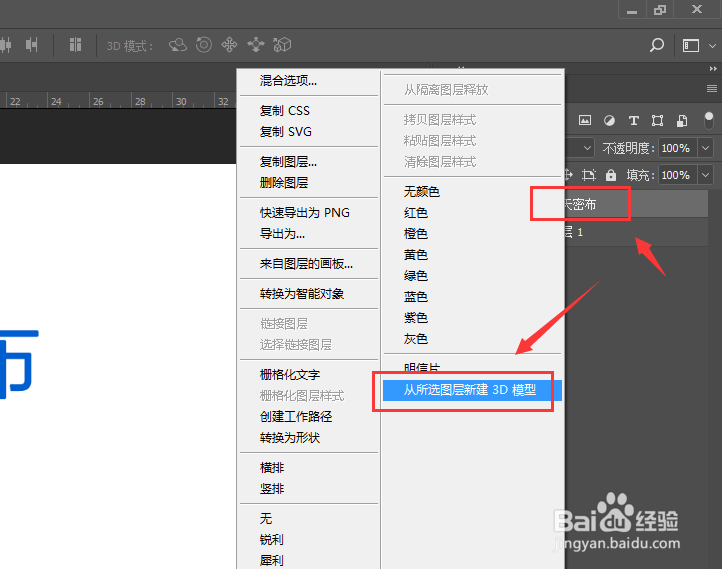The height and width of the screenshot is (569, 722).
Task: Click the 3D rotate object icon
Action: (x=178, y=45)
